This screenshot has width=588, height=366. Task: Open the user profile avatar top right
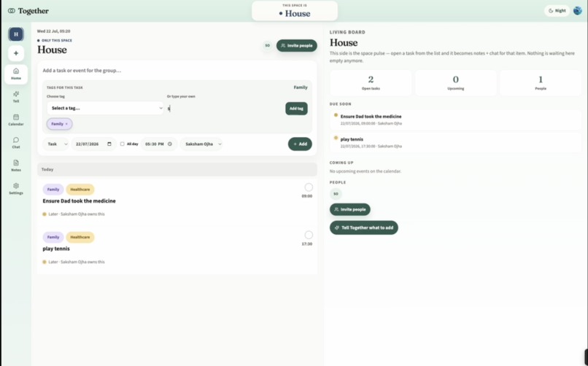click(578, 11)
